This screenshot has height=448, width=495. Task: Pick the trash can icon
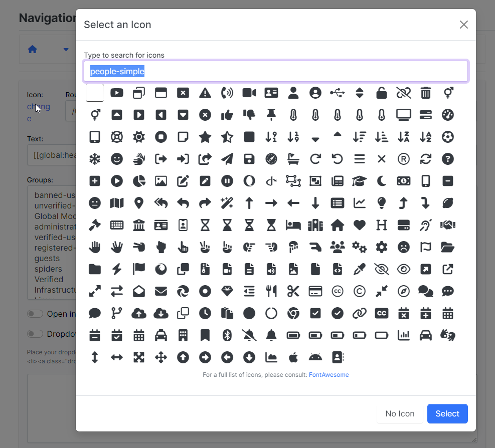pyautogui.click(x=426, y=93)
